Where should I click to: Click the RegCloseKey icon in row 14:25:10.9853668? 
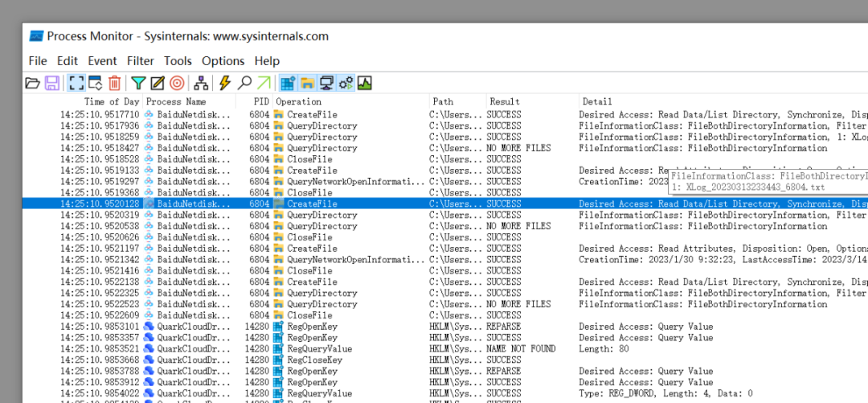coord(278,360)
